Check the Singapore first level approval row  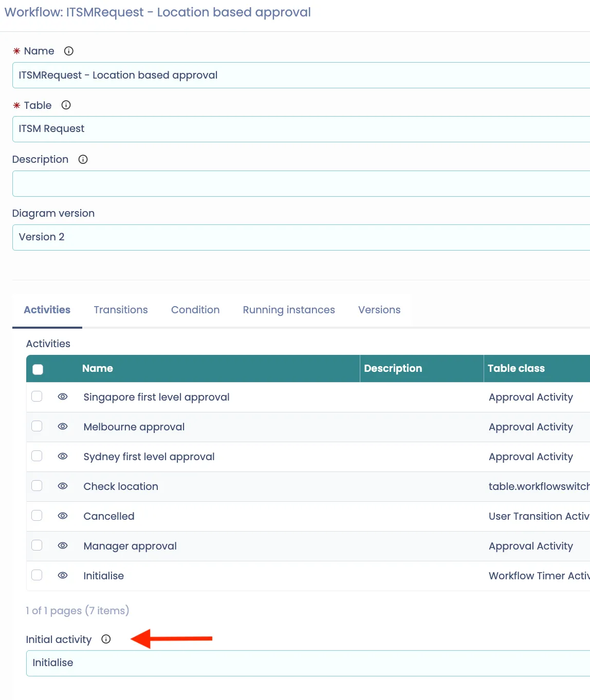pos(37,396)
